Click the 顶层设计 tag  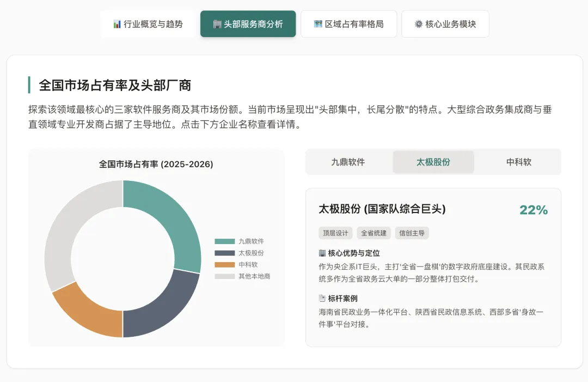[335, 233]
